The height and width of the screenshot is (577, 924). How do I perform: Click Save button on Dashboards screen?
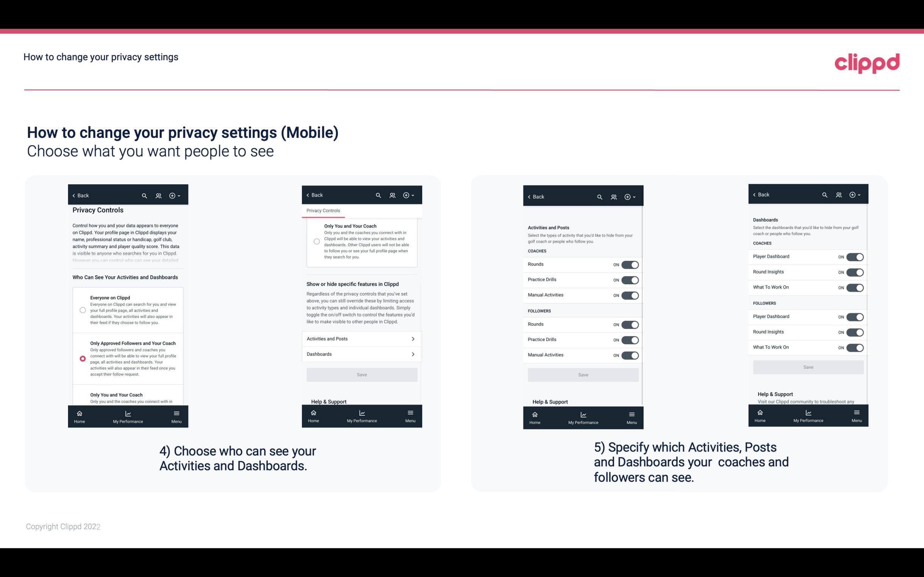point(808,367)
